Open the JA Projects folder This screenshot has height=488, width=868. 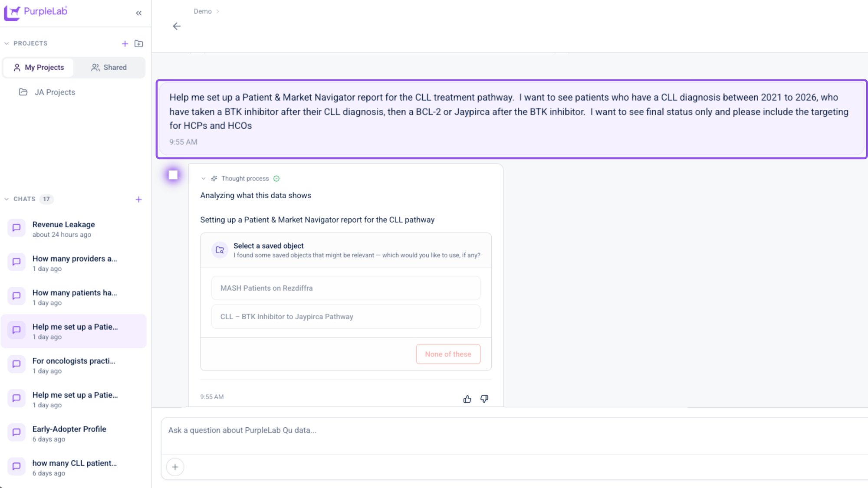pos(55,92)
